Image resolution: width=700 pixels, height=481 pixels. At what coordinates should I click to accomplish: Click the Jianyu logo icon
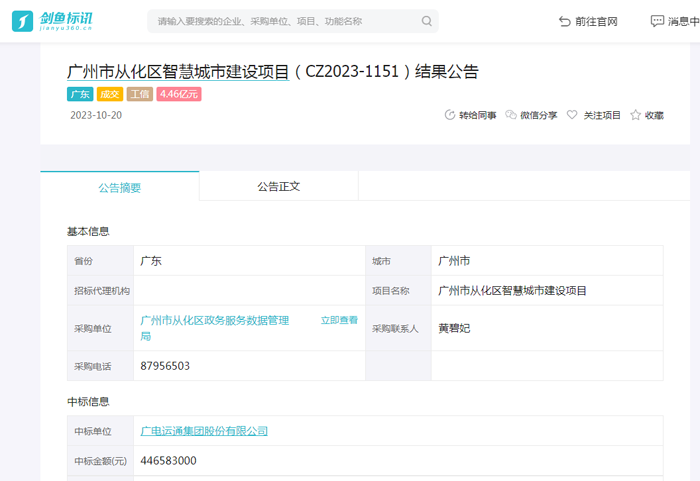[x=22, y=21]
